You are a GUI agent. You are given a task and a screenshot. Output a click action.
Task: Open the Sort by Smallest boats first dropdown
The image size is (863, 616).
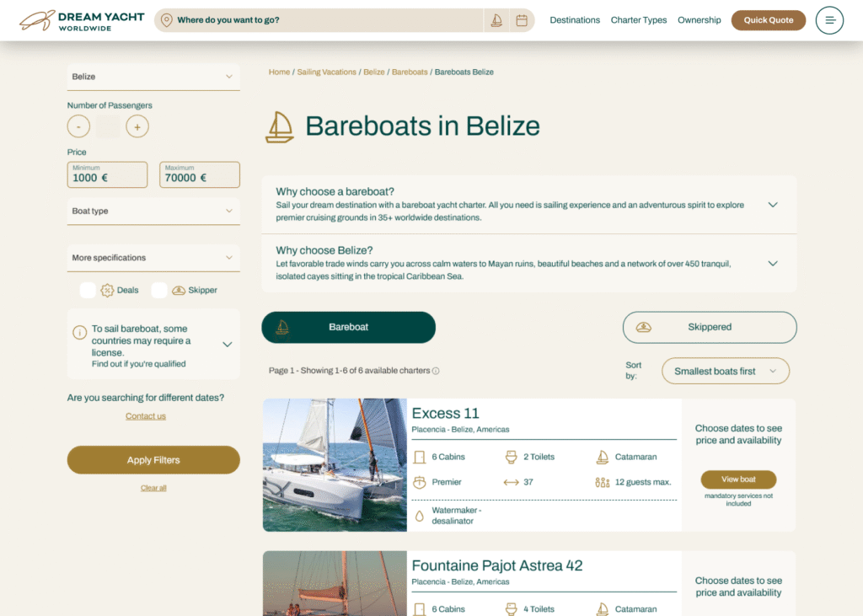726,371
